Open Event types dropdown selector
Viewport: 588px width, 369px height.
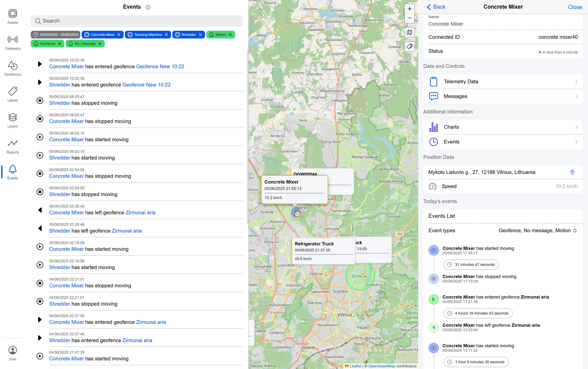tap(537, 231)
